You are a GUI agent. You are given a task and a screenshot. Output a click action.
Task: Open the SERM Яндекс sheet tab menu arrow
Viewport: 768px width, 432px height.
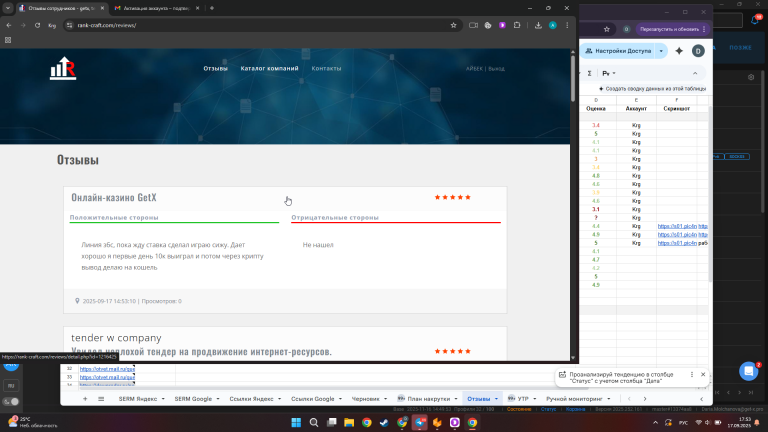[x=163, y=399]
